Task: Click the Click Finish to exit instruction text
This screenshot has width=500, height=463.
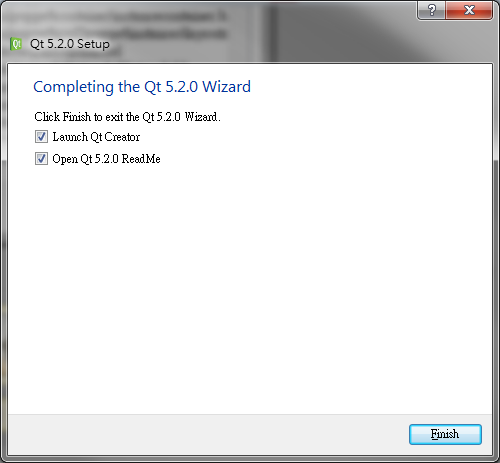Action: pos(127,117)
